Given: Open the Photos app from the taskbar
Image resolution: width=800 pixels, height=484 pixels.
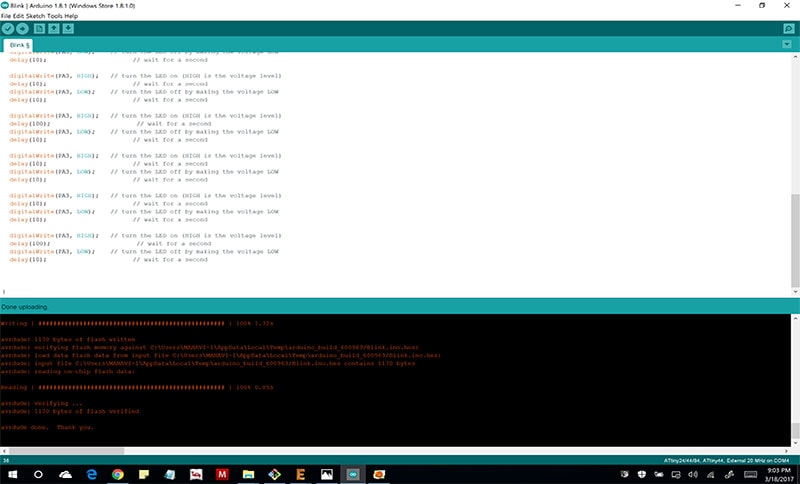Looking at the screenshot, I should (x=327, y=474).
